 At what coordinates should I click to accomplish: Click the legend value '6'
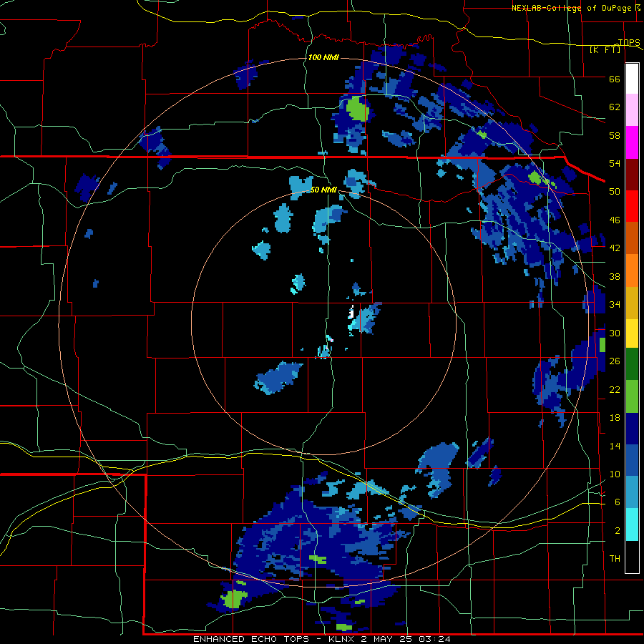point(618,502)
